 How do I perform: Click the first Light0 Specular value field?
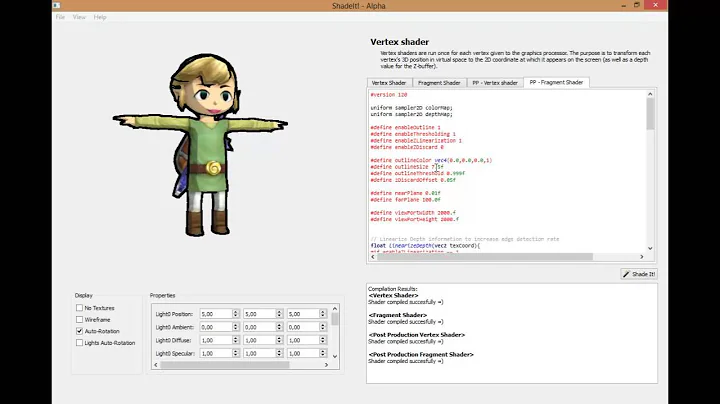pyautogui.click(x=215, y=353)
